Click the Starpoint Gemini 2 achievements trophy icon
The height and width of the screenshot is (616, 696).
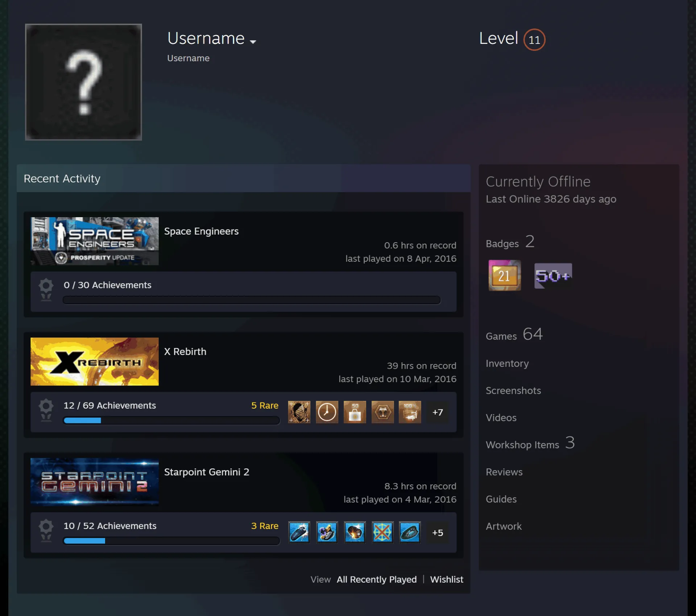tap(46, 530)
